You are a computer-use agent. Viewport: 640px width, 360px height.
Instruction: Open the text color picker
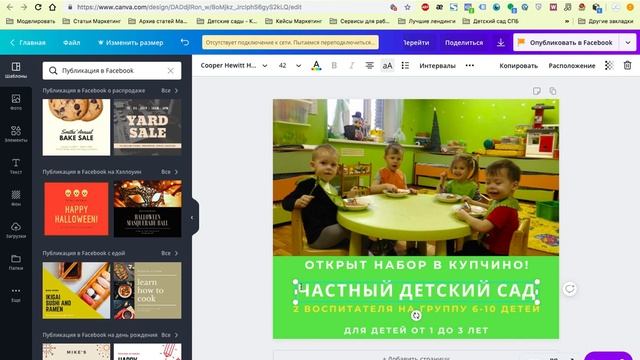(316, 65)
